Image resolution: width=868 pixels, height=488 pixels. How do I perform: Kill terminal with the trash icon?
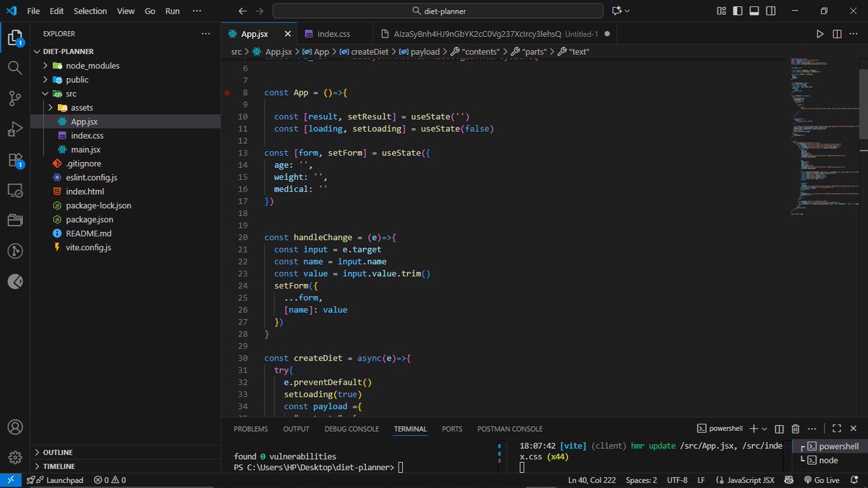pyautogui.click(x=796, y=429)
